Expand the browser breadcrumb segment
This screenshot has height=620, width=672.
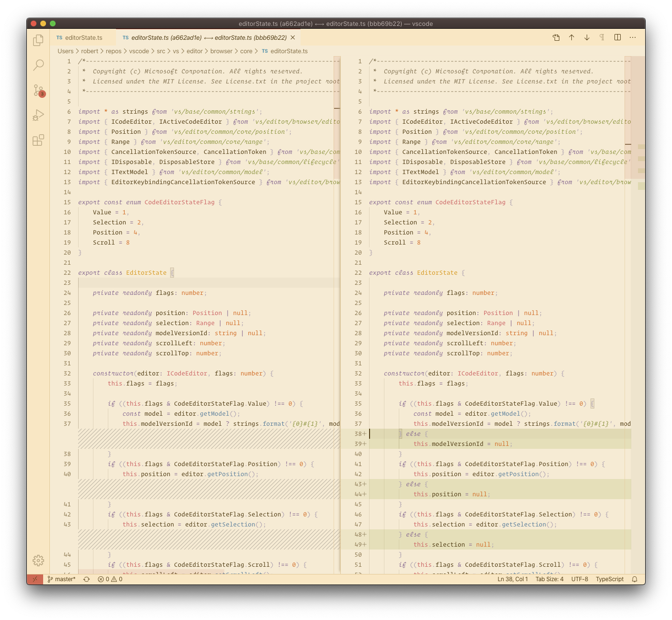click(x=221, y=51)
